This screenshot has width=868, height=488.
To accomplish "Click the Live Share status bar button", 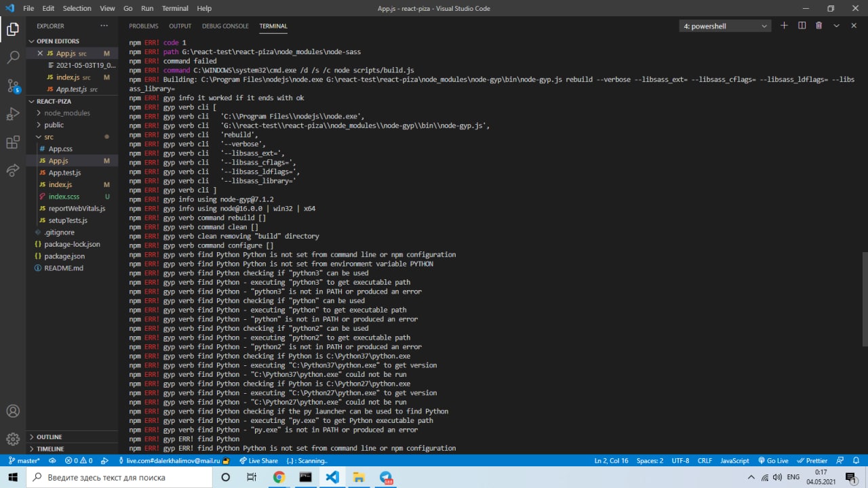I will (258, 460).
